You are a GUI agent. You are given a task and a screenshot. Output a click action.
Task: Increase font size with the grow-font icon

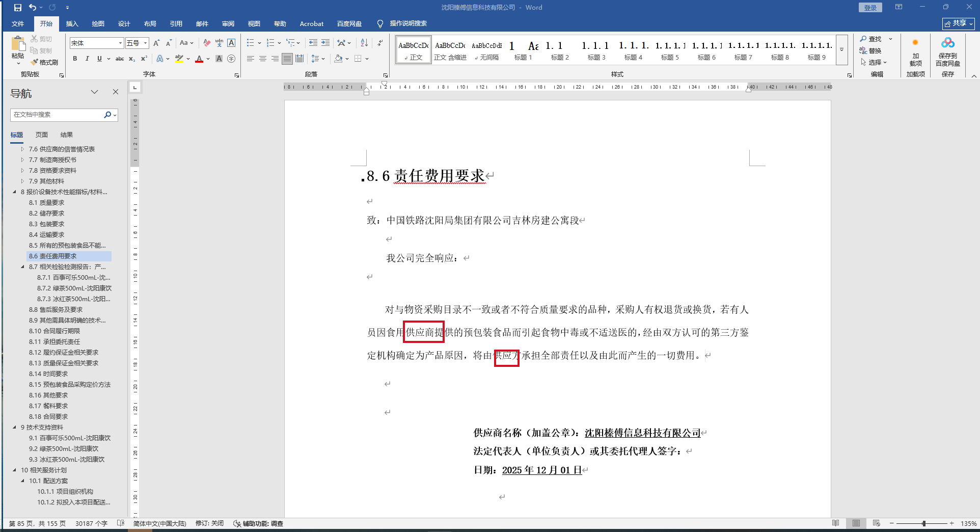(x=156, y=43)
